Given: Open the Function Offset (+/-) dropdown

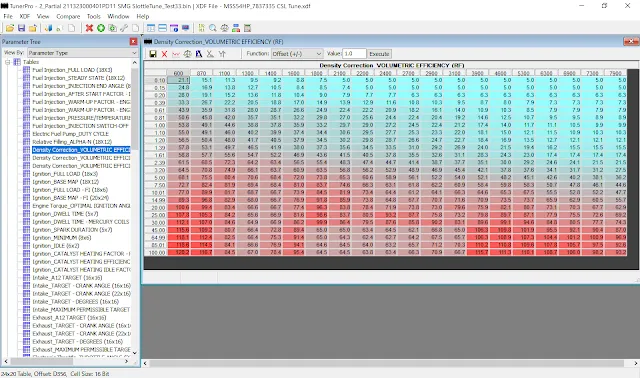Looking at the screenshot, I should coord(297,53).
